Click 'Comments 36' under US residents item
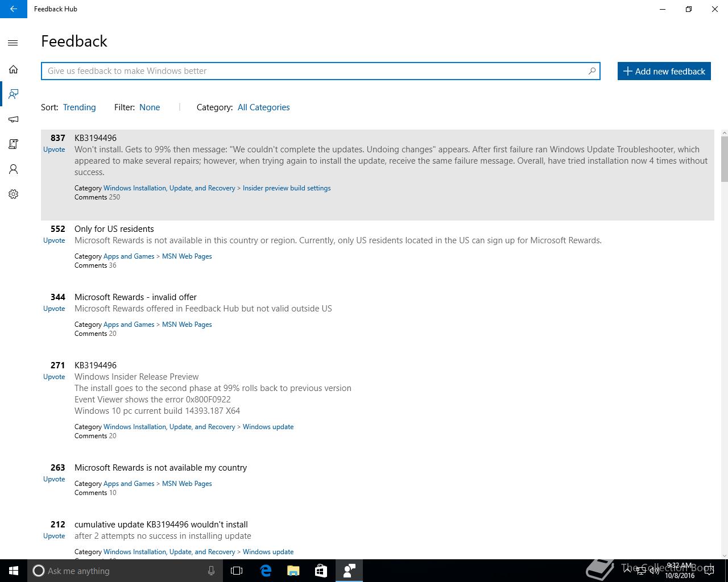The width and height of the screenshot is (728, 582). (96, 265)
